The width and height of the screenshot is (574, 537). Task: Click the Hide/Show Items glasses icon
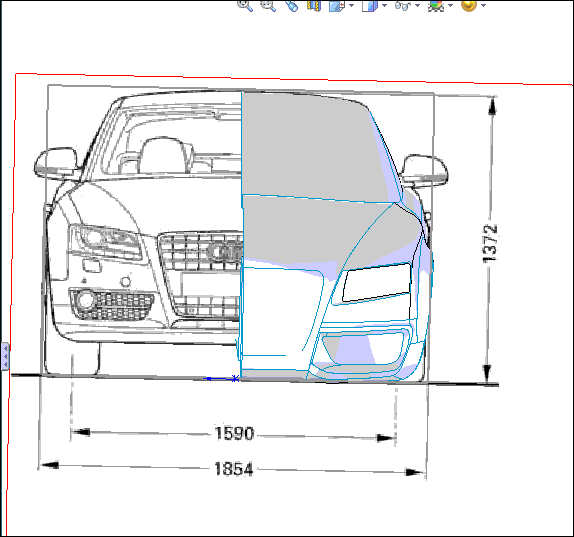[403, 5]
